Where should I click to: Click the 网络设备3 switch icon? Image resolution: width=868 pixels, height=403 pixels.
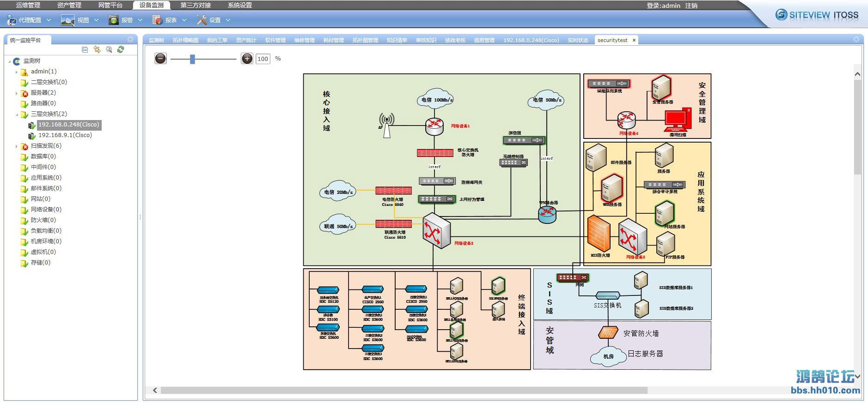click(632, 236)
